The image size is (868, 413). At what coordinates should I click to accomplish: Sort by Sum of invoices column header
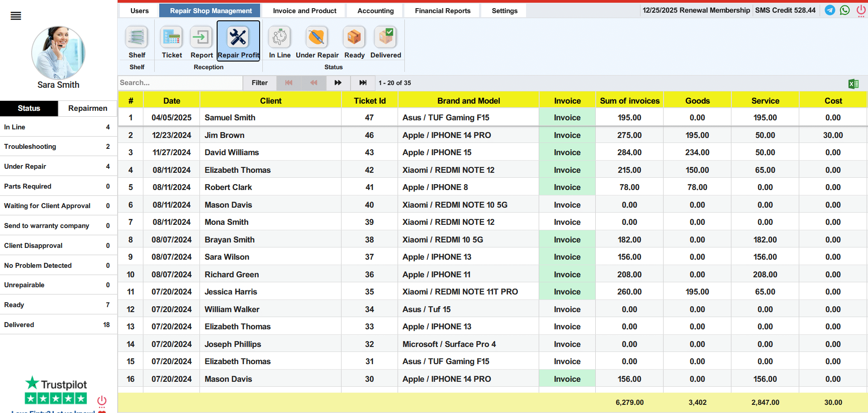[x=630, y=101]
